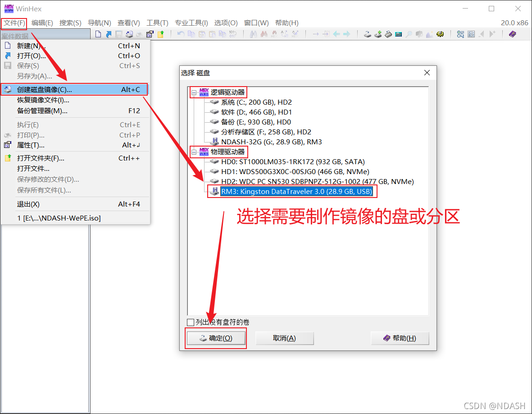Click the Save floppy disk toolbar icon
The width and height of the screenshot is (532, 414).
pyautogui.click(x=119, y=34)
